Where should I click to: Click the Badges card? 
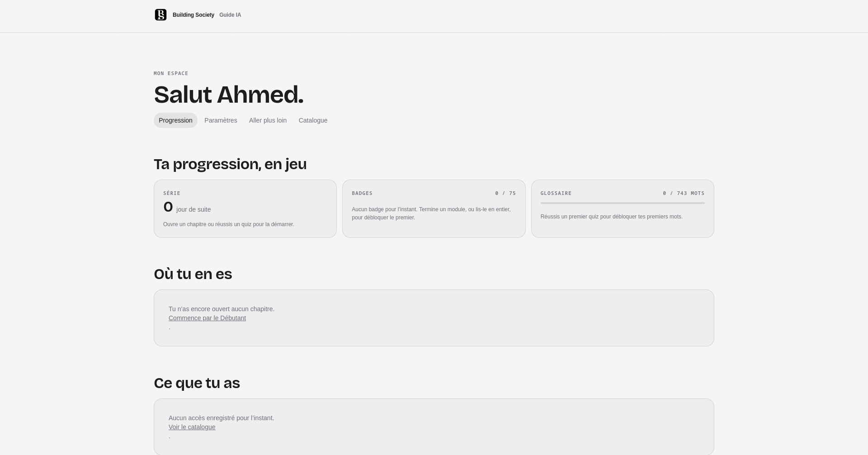(434, 209)
